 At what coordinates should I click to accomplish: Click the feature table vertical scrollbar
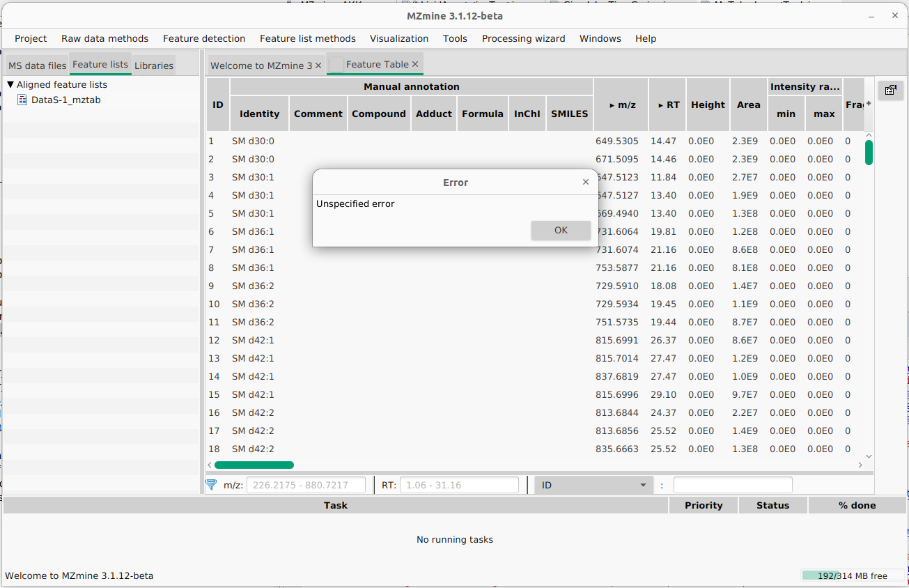[868, 152]
